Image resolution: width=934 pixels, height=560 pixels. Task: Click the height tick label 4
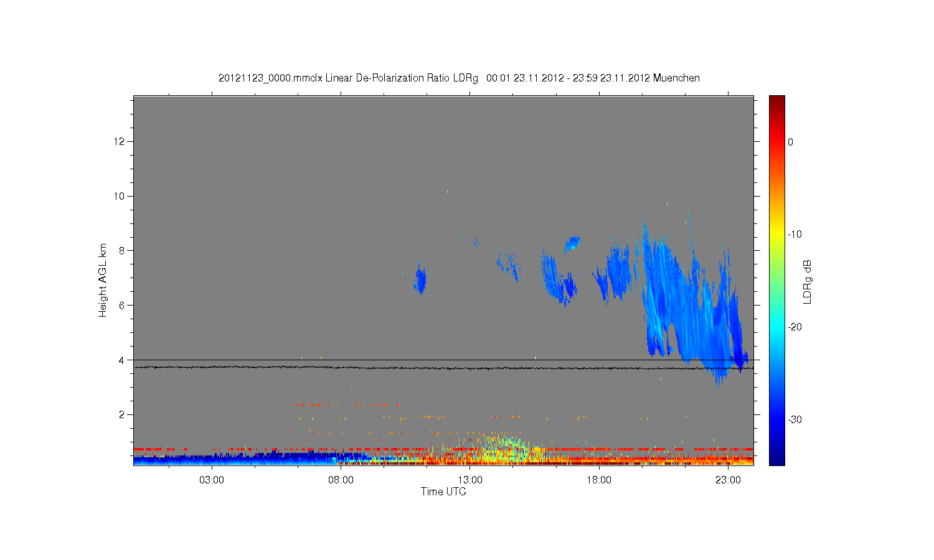coord(123,360)
